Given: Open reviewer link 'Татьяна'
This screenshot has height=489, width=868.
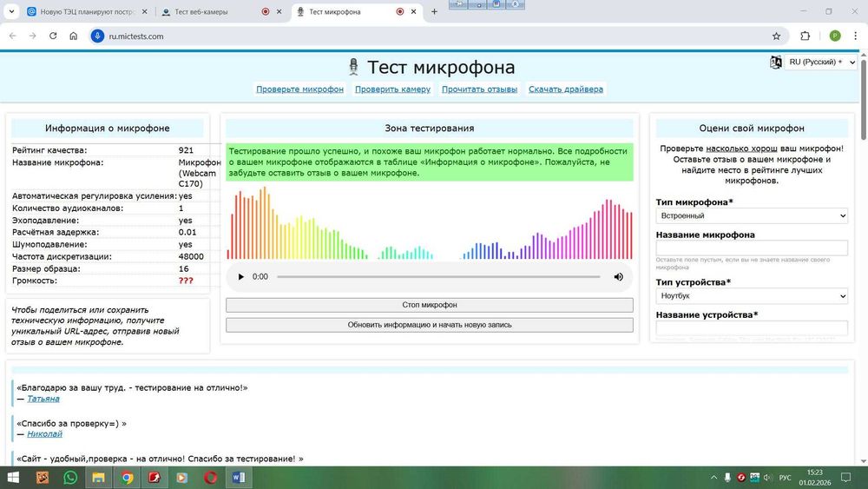Looking at the screenshot, I should point(43,399).
